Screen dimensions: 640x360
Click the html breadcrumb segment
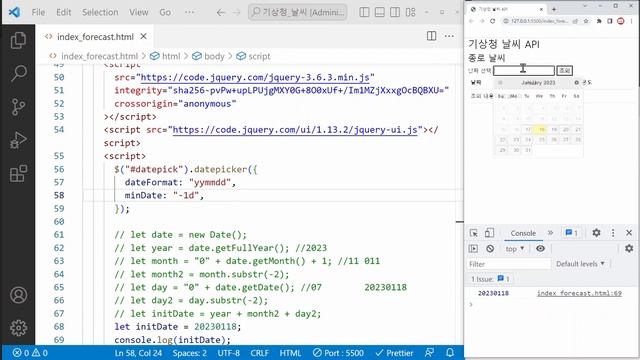165,56
